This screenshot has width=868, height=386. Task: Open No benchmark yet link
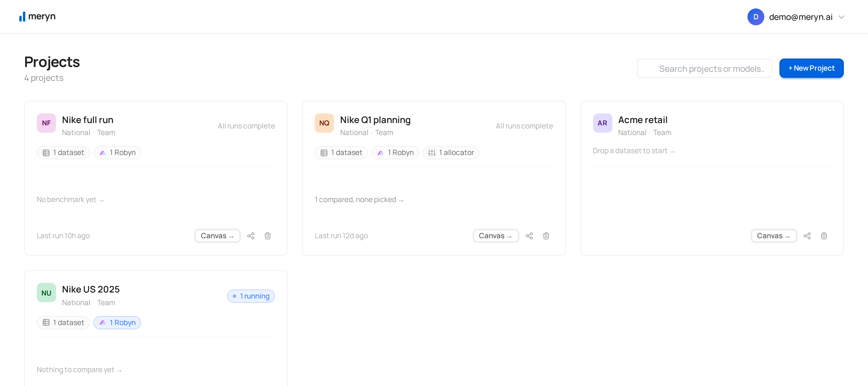(x=70, y=200)
